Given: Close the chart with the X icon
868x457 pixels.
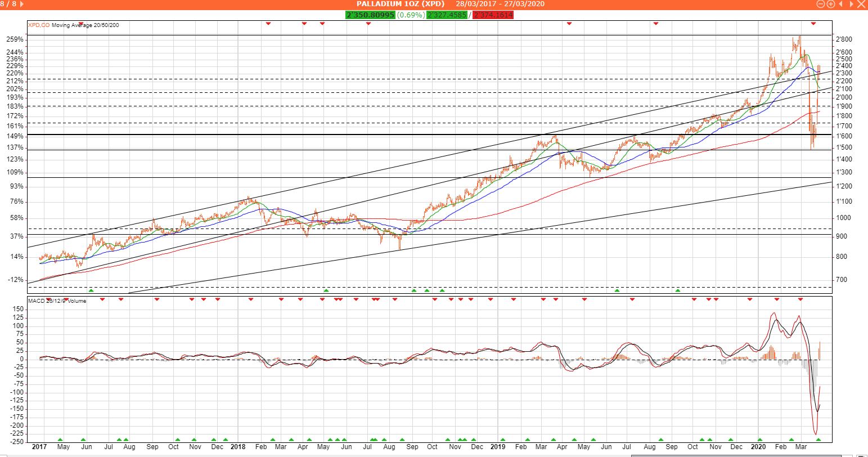Looking at the screenshot, I should (x=861, y=4).
